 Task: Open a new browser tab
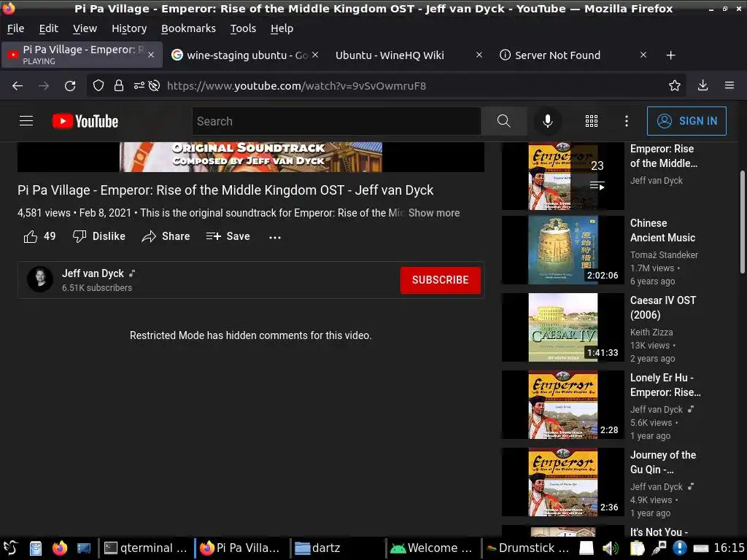click(x=671, y=55)
